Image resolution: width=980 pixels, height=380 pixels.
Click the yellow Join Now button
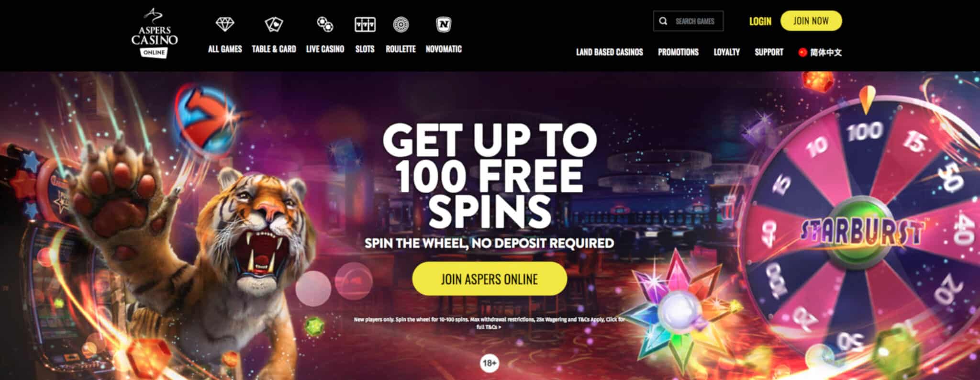(811, 21)
